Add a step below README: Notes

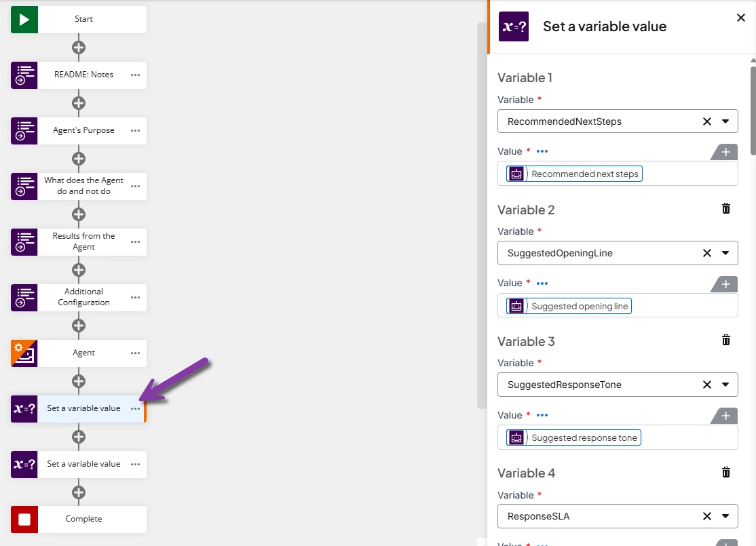[x=79, y=103]
